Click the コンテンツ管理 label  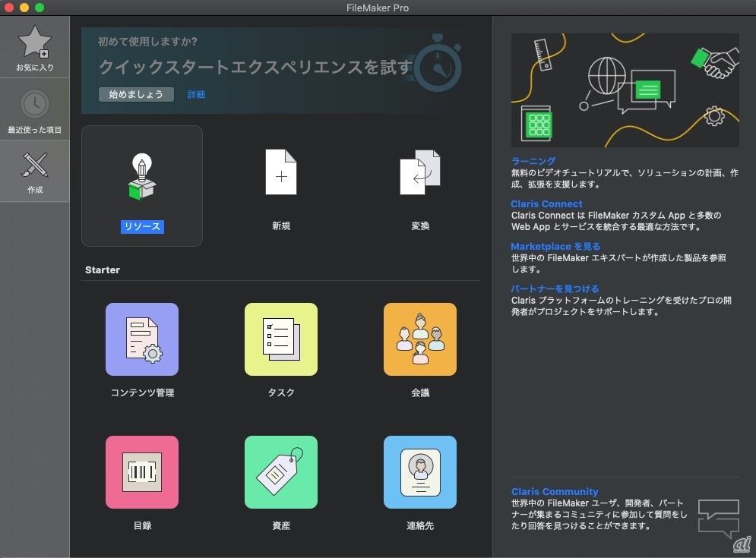(x=142, y=392)
